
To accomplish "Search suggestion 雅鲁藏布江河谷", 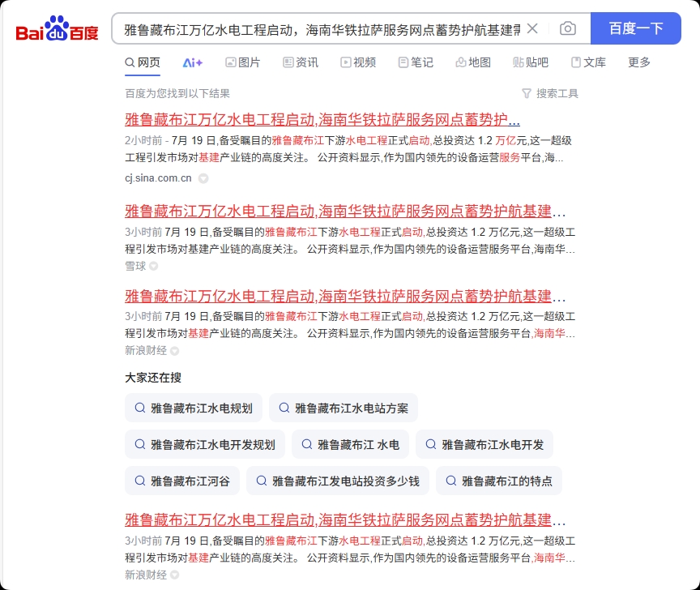I will (x=182, y=481).
